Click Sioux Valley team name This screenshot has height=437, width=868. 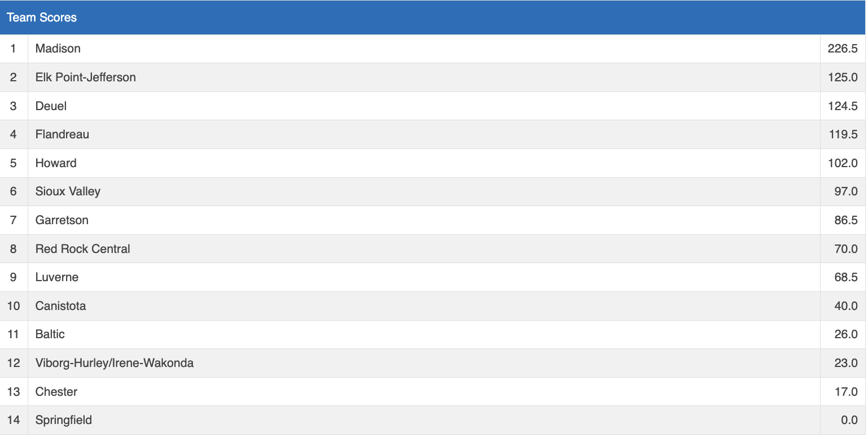(68, 191)
